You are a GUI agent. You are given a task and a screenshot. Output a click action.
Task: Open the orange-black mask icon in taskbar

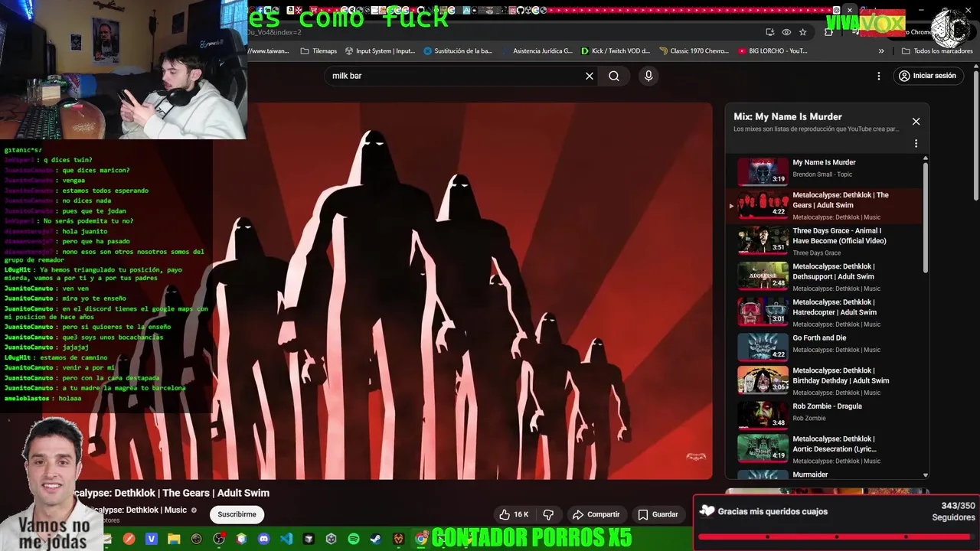pos(399,539)
